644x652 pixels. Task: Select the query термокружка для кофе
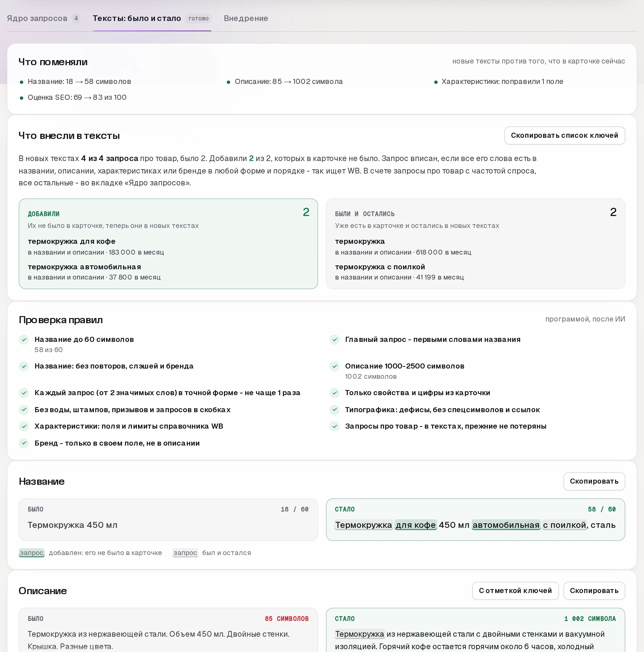(71, 241)
